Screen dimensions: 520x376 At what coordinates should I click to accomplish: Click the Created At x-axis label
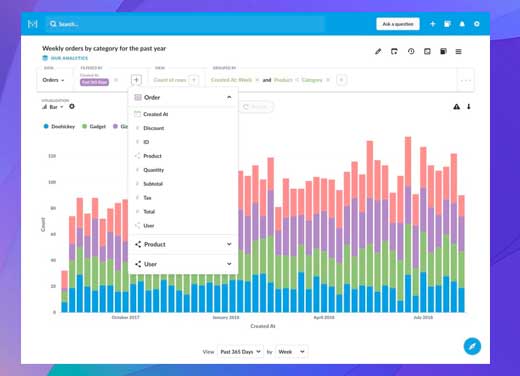(x=263, y=326)
